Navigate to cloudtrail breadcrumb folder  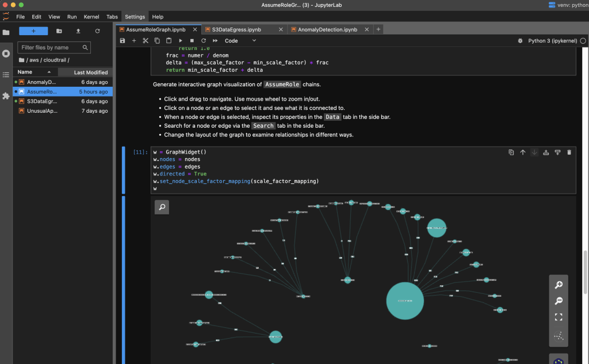(x=55, y=60)
